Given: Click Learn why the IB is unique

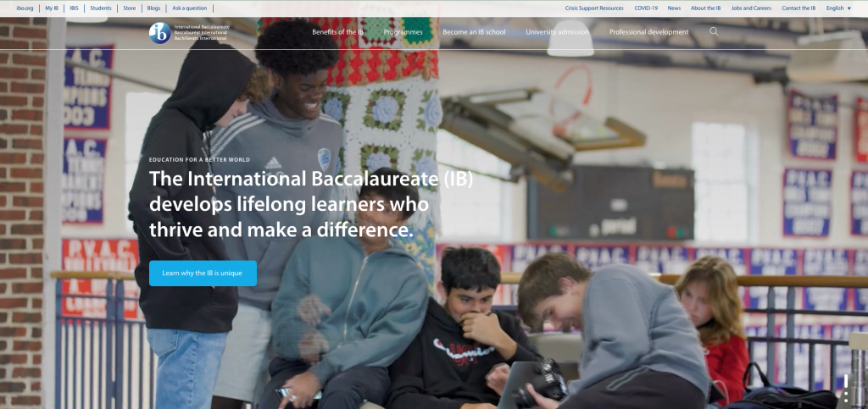Looking at the screenshot, I should pyautogui.click(x=203, y=273).
